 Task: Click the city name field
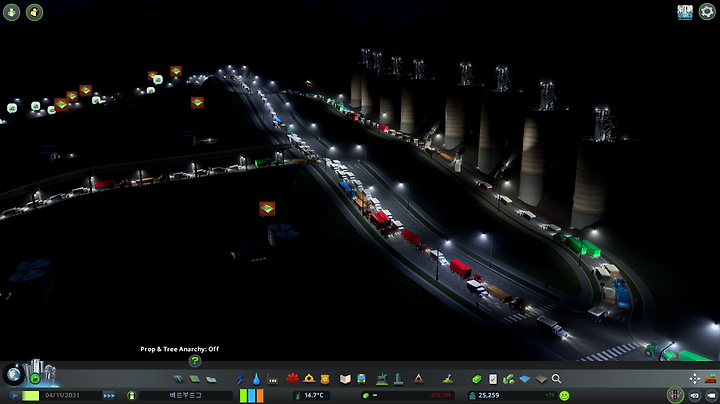[x=186, y=395]
